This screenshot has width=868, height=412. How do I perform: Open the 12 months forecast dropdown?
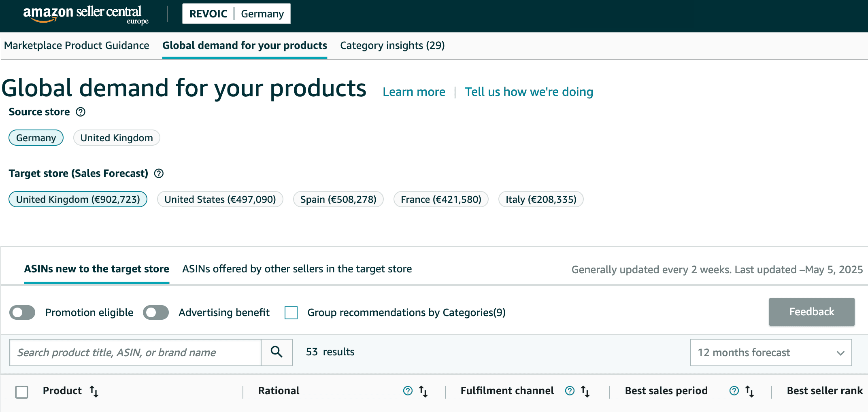(x=771, y=353)
